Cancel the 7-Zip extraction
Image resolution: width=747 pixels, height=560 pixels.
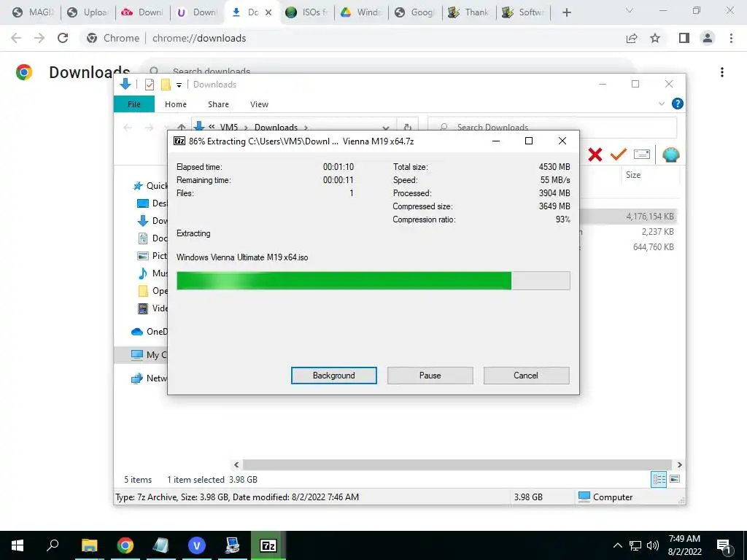pyautogui.click(x=526, y=376)
